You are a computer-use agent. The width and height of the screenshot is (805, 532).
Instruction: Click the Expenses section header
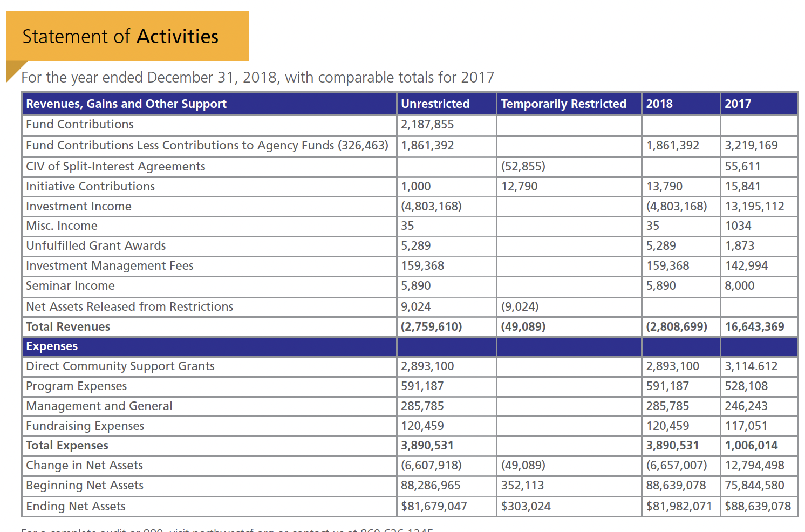pyautogui.click(x=52, y=346)
